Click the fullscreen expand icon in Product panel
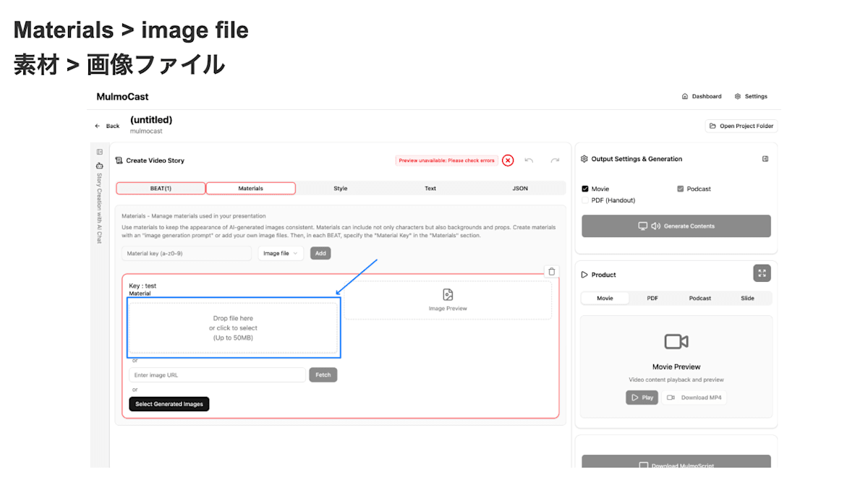The width and height of the screenshot is (868, 488). click(x=762, y=273)
